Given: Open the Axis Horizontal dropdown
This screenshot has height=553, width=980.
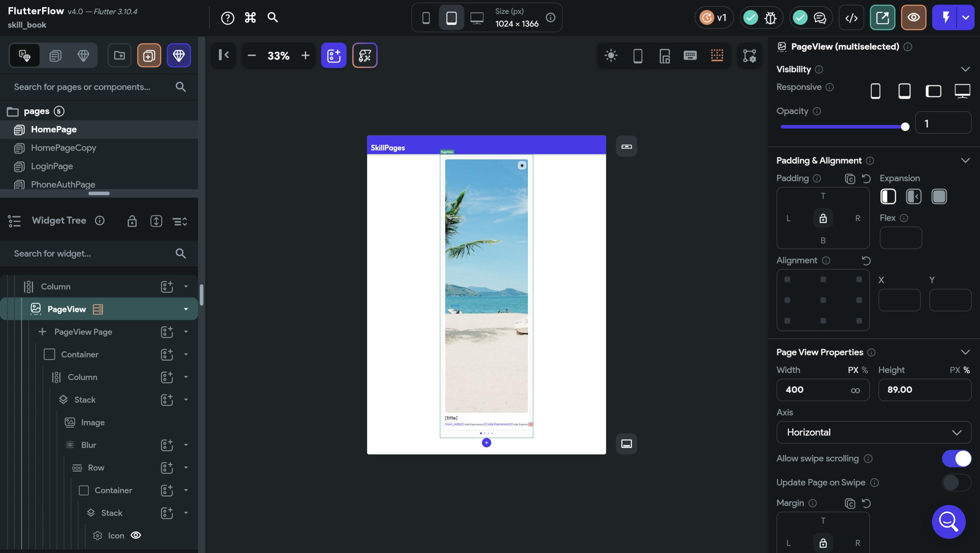Looking at the screenshot, I should tap(874, 432).
